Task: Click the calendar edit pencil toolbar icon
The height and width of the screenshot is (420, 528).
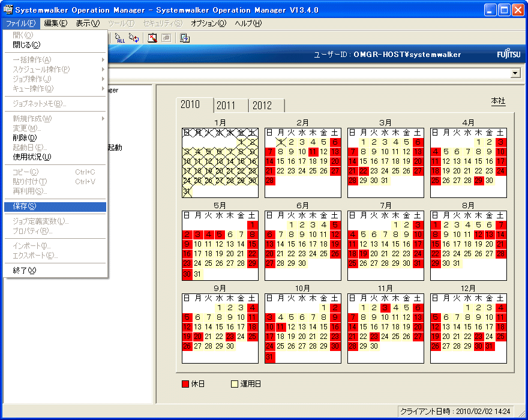Action: point(152,38)
